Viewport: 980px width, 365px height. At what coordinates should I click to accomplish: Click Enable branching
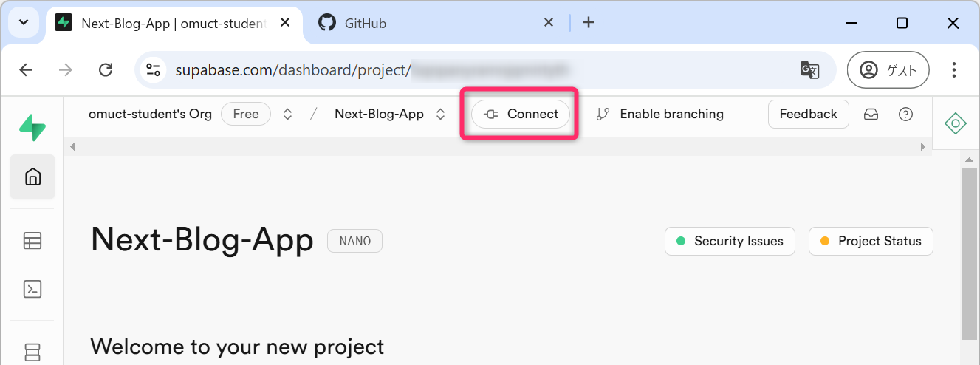click(x=660, y=115)
